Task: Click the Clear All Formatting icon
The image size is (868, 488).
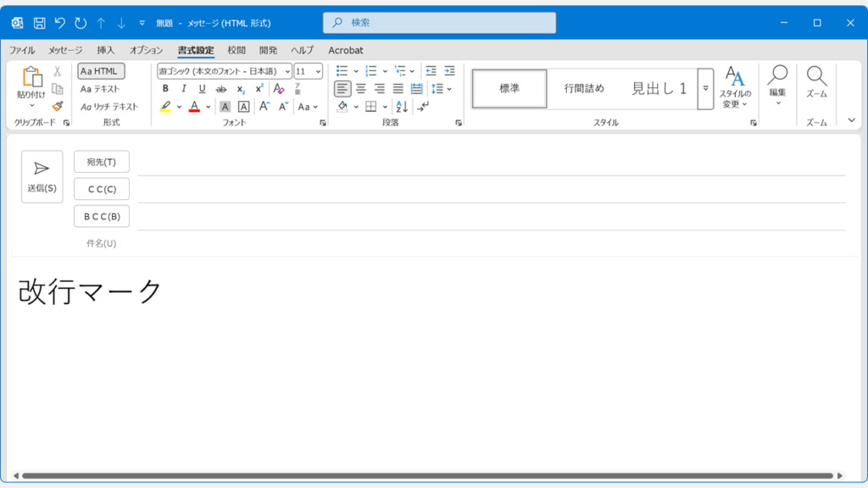Action: [278, 90]
